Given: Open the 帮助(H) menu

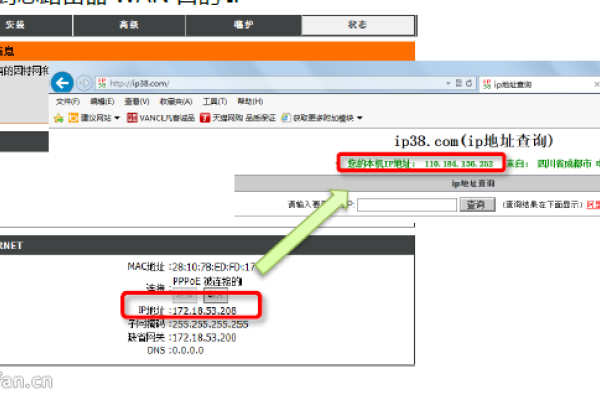Looking at the screenshot, I should 250,101.
